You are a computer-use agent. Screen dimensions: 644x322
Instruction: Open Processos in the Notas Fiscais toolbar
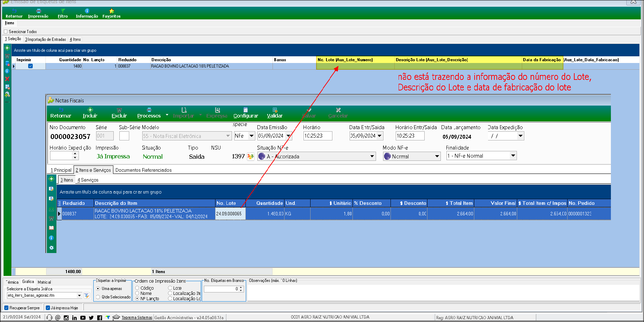pos(149,113)
